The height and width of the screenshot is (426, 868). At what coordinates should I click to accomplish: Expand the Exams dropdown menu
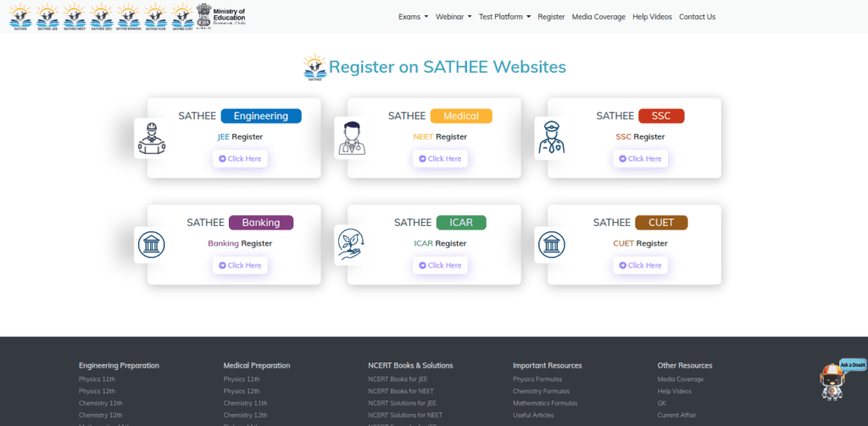pyautogui.click(x=413, y=17)
